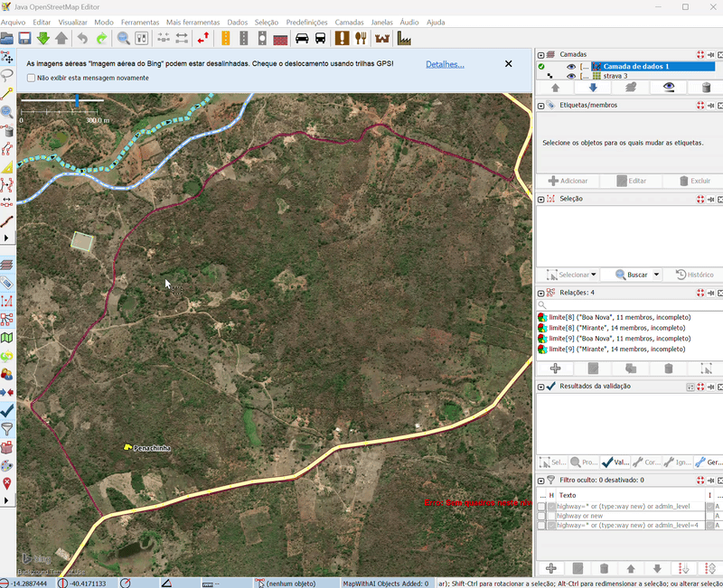Screen dimensions: 723x588
Task: Check 'Não exibir esta mensagem novamente'
Action: [x=31, y=78]
